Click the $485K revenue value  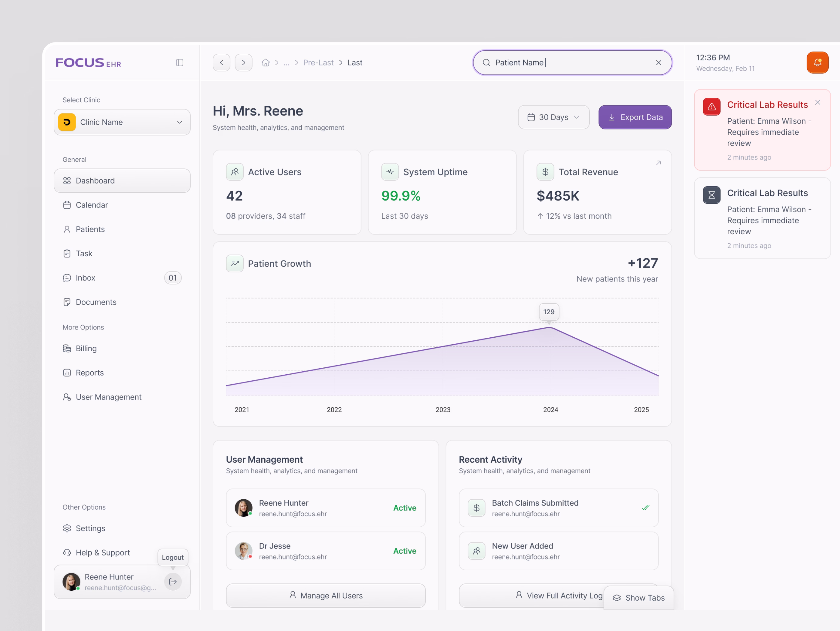[558, 196]
